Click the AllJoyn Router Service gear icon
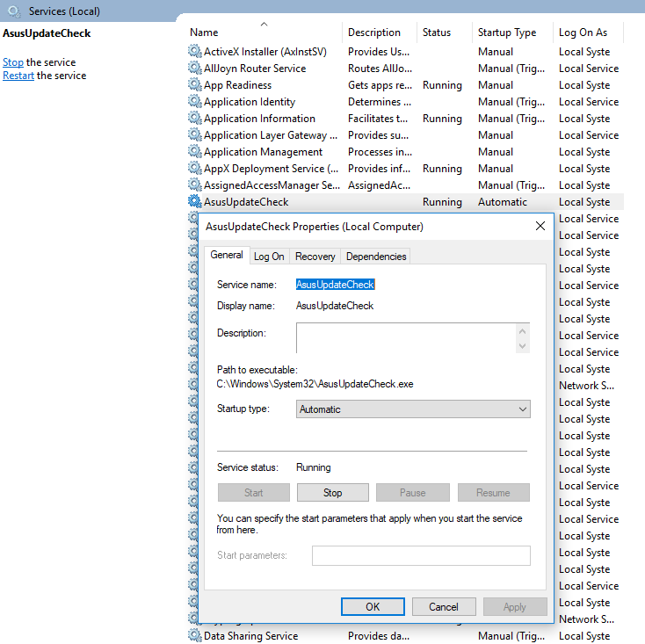The width and height of the screenshot is (645, 644). coord(194,68)
